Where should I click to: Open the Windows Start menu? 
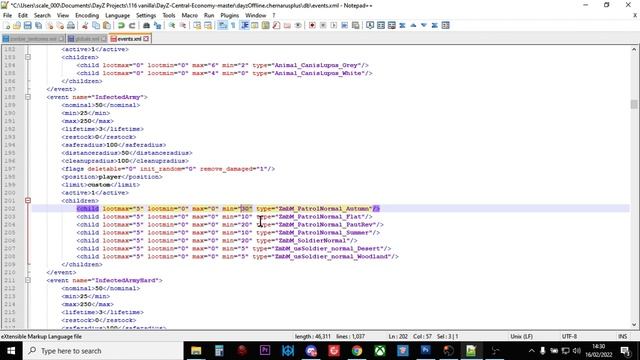tap(11, 351)
